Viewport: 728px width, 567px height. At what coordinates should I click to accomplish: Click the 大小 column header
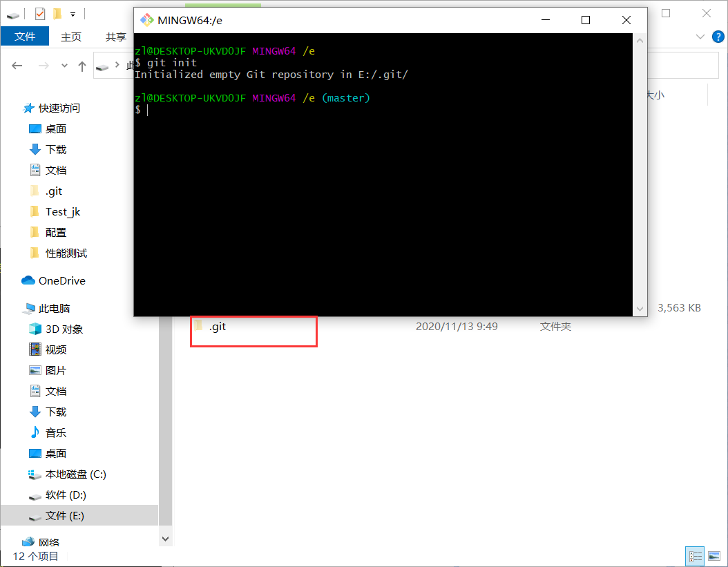click(x=656, y=95)
